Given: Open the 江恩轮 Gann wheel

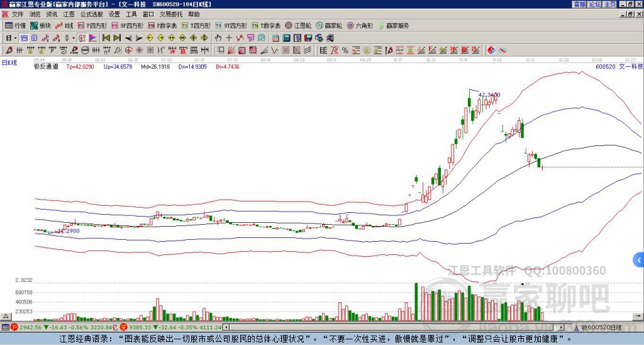Looking at the screenshot, I should [298, 25].
